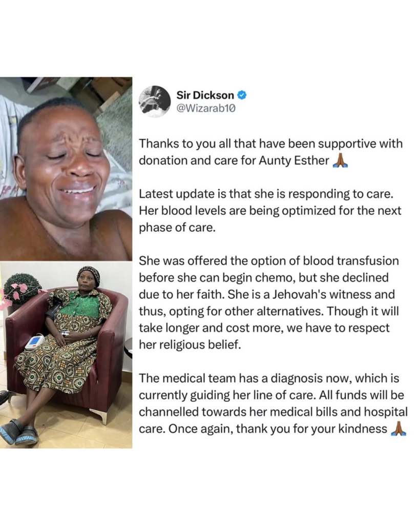Click the 'Thanks to you all' paragraph

(x=270, y=152)
